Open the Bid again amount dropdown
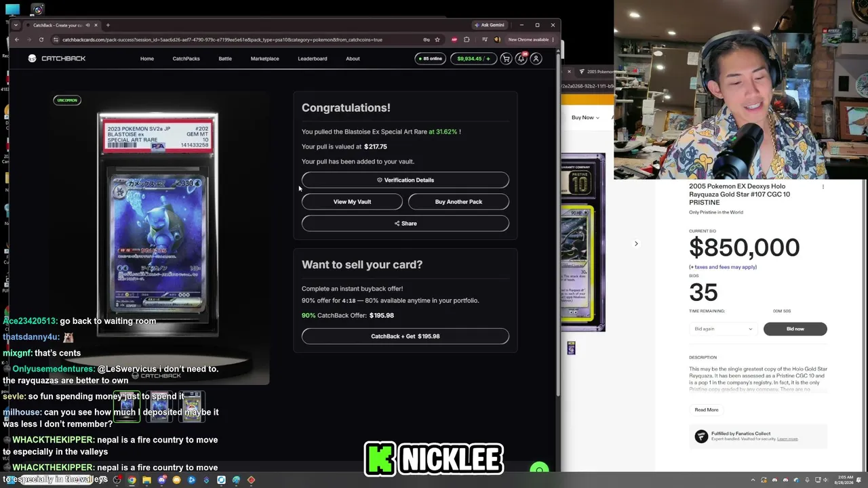868x488 pixels. 724,329
